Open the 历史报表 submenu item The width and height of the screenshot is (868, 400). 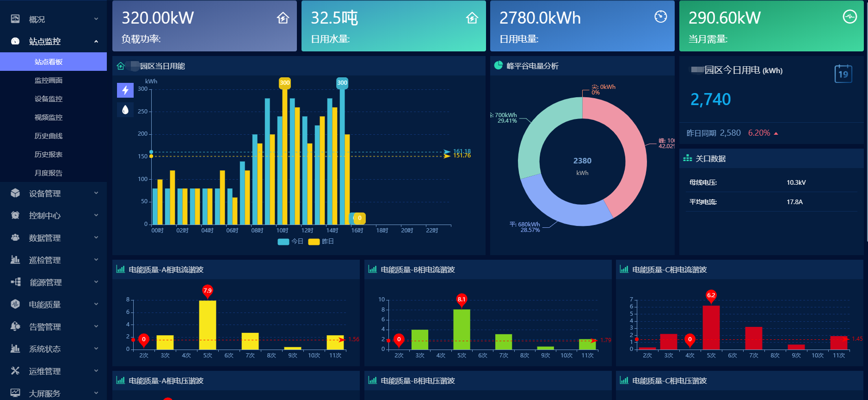[53, 154]
